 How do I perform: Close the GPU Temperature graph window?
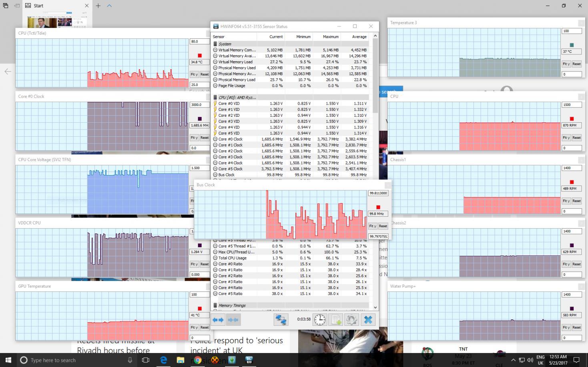(209, 286)
